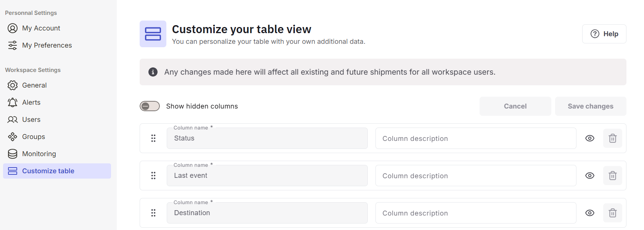
Task: Delete the Status column with trash icon
Action: 612,138
